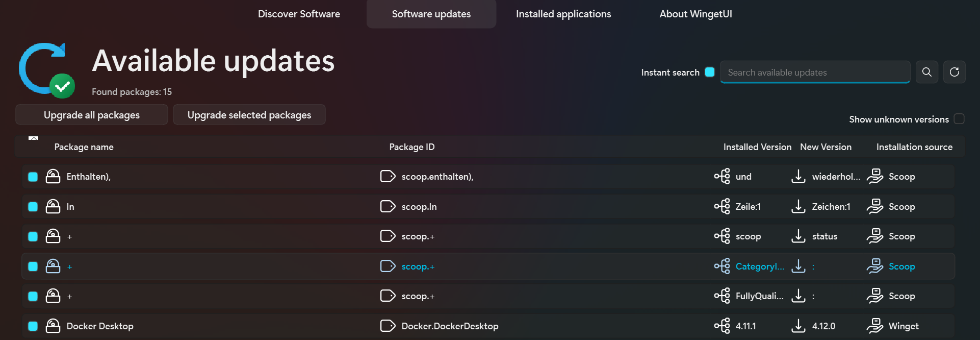The image size is (980, 340).
Task: Enable Show unknown versions checkbox
Action: [959, 119]
